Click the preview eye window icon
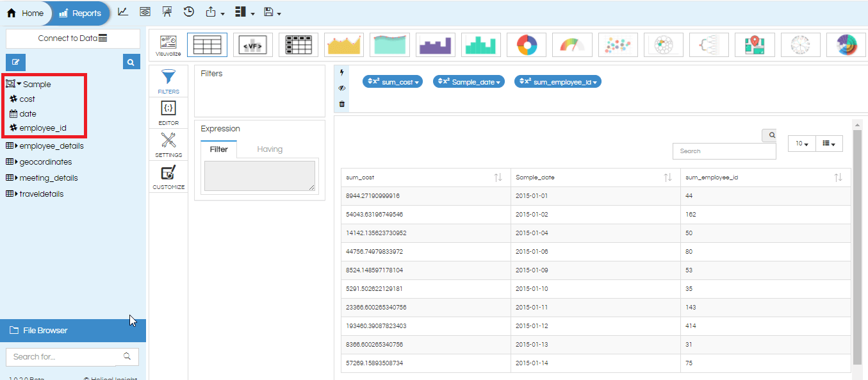Image resolution: width=868 pixels, height=380 pixels. pyautogui.click(x=145, y=12)
